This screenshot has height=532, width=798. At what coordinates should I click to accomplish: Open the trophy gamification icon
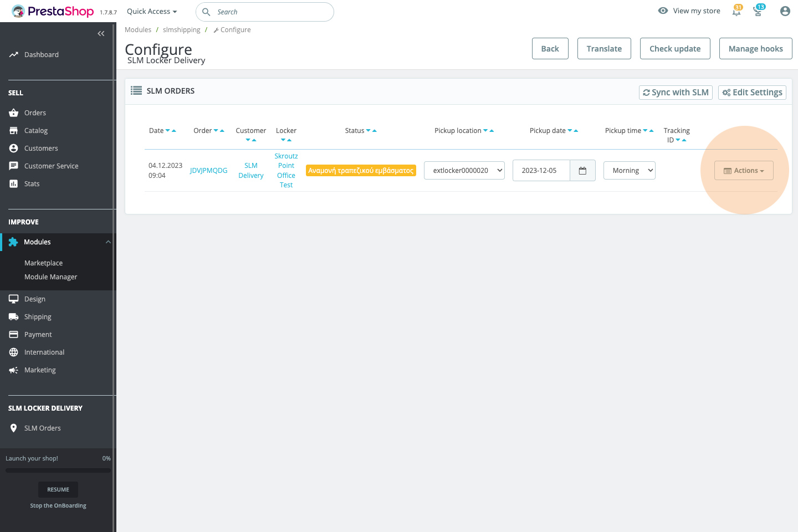758,11
